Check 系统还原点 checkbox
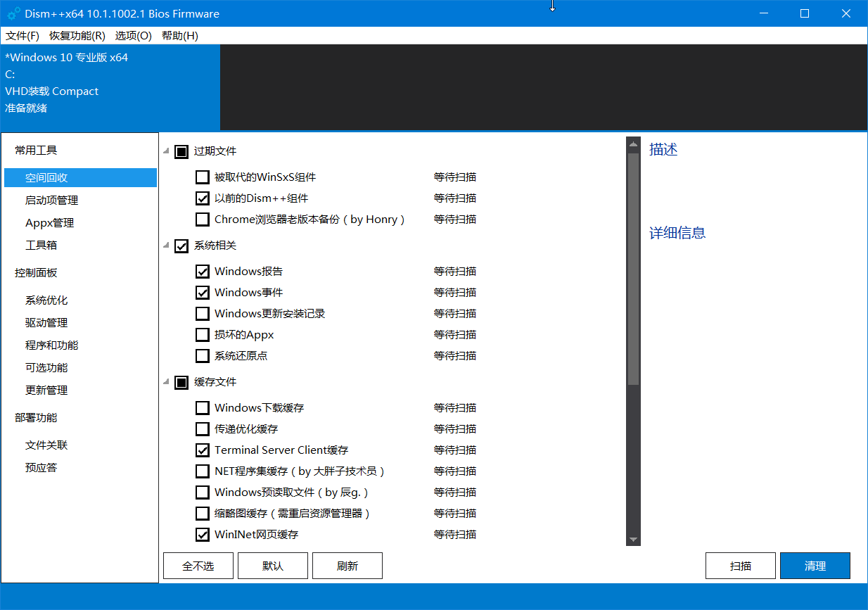868x610 pixels. [x=203, y=356]
